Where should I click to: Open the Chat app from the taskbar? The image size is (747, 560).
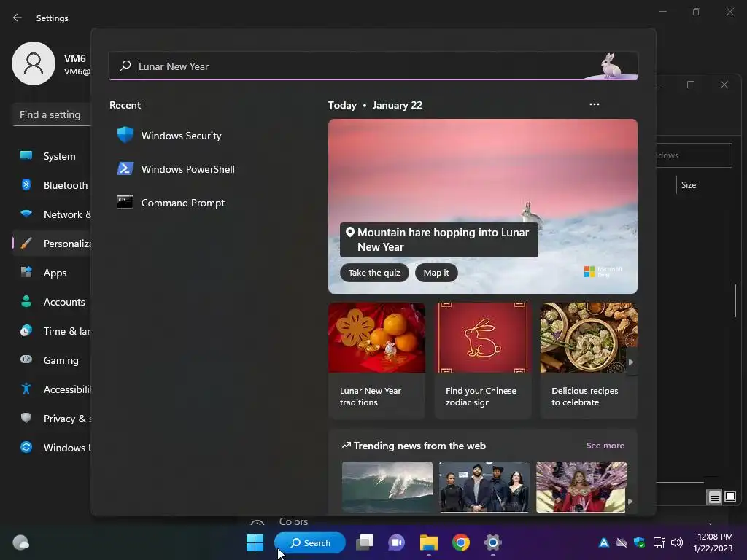396,542
